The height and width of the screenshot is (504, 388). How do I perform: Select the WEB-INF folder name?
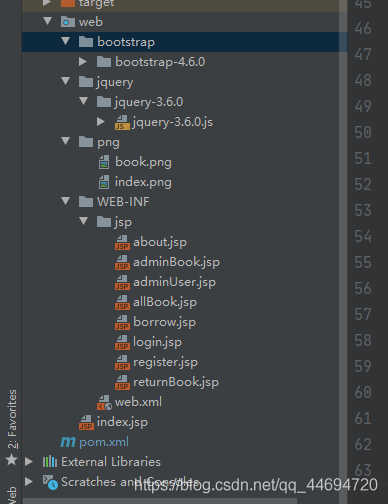123,202
